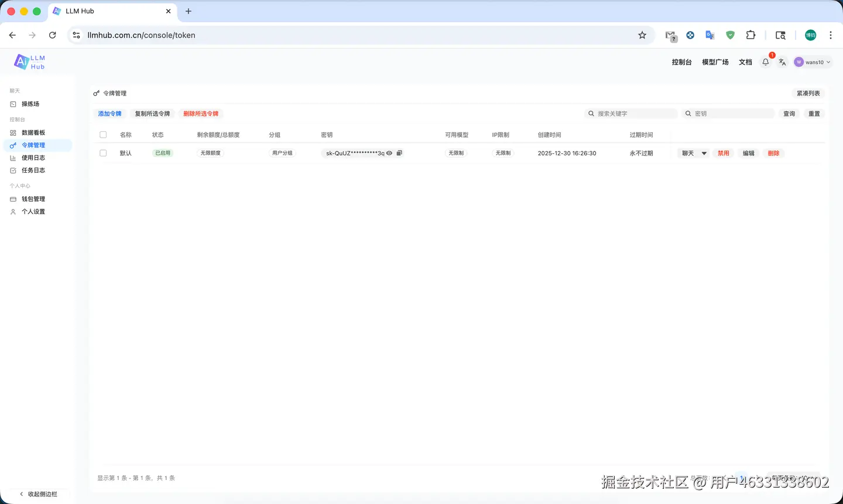The width and height of the screenshot is (843, 504).
Task: Focus the 密钥 search field
Action: (x=728, y=114)
